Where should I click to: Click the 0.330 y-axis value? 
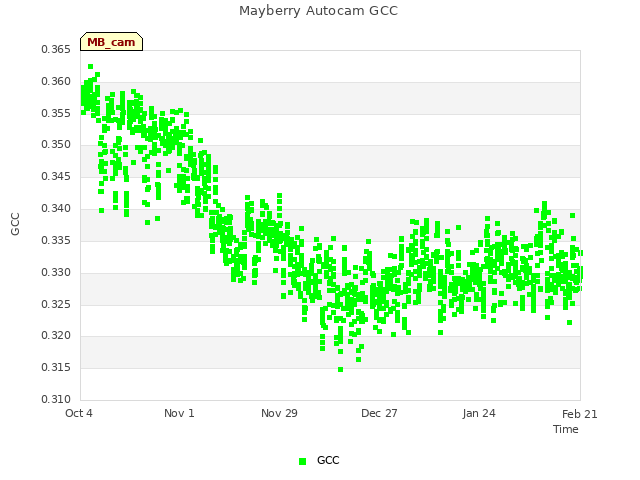pyautogui.click(x=56, y=272)
